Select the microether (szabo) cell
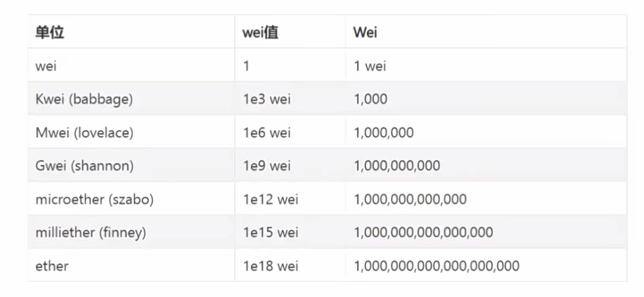 click(x=94, y=199)
